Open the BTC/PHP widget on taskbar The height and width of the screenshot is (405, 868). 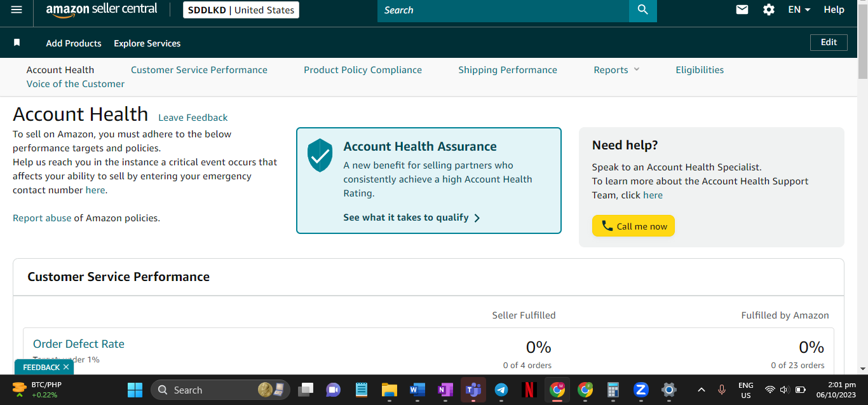tap(37, 390)
